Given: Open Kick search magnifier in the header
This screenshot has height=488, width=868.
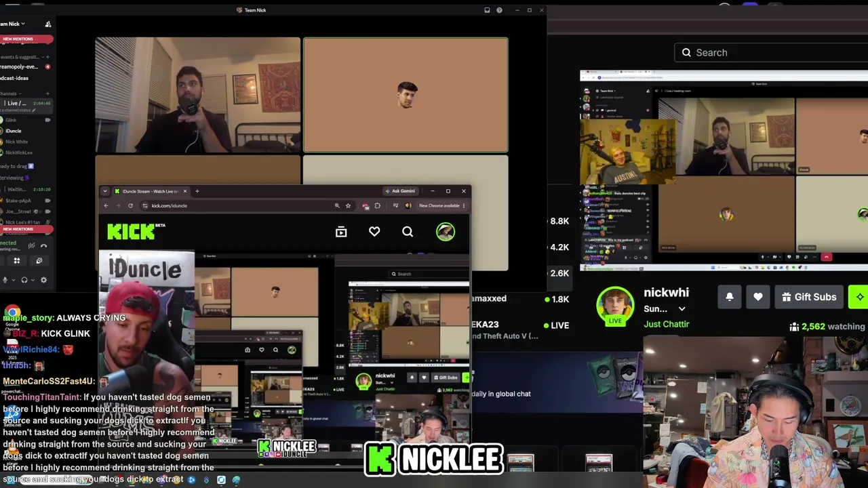Looking at the screenshot, I should click(408, 232).
